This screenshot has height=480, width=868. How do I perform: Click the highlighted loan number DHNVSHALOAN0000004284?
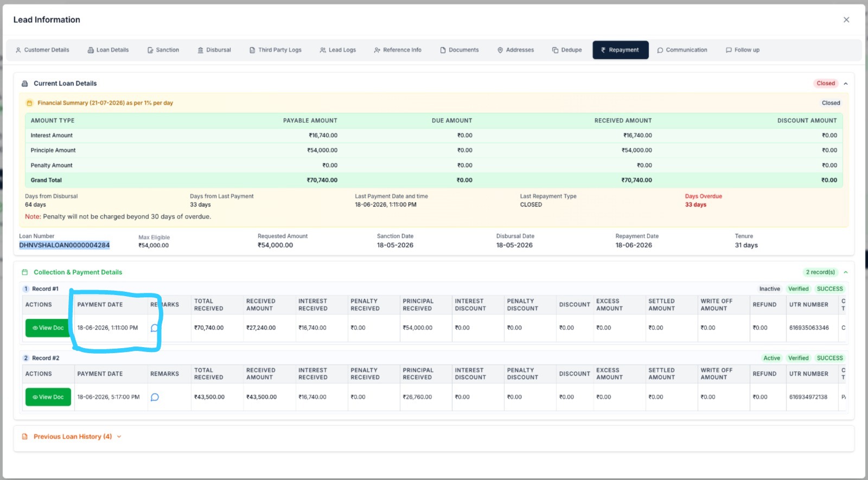pyautogui.click(x=65, y=245)
